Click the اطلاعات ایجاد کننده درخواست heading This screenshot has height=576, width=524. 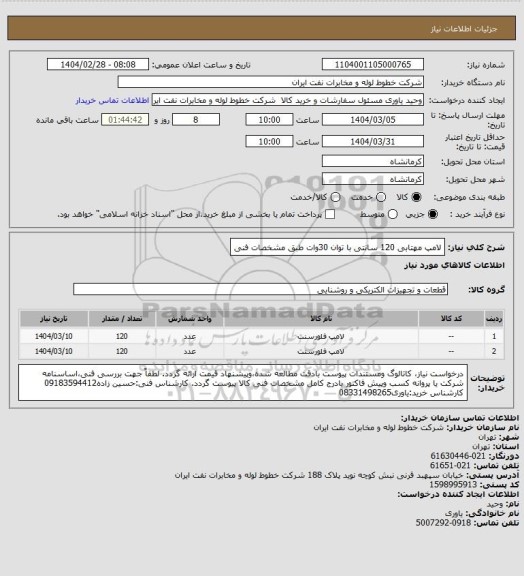[x=457, y=494]
